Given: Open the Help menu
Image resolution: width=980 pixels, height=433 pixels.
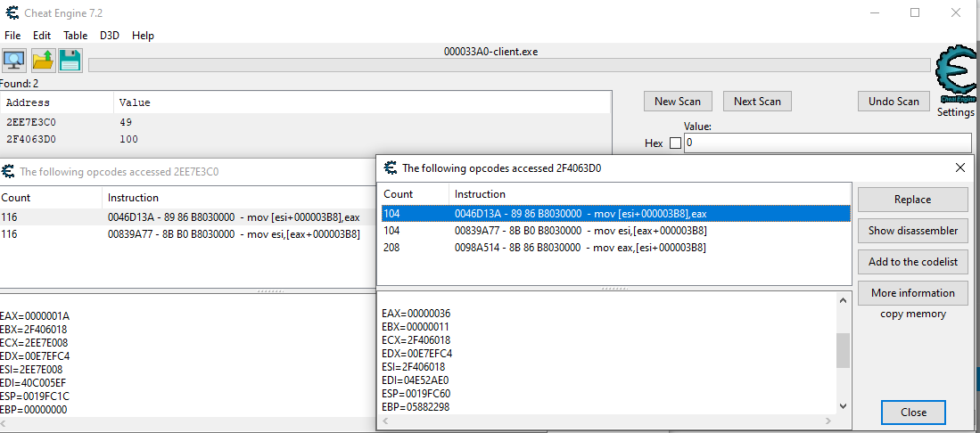Looking at the screenshot, I should [x=144, y=36].
